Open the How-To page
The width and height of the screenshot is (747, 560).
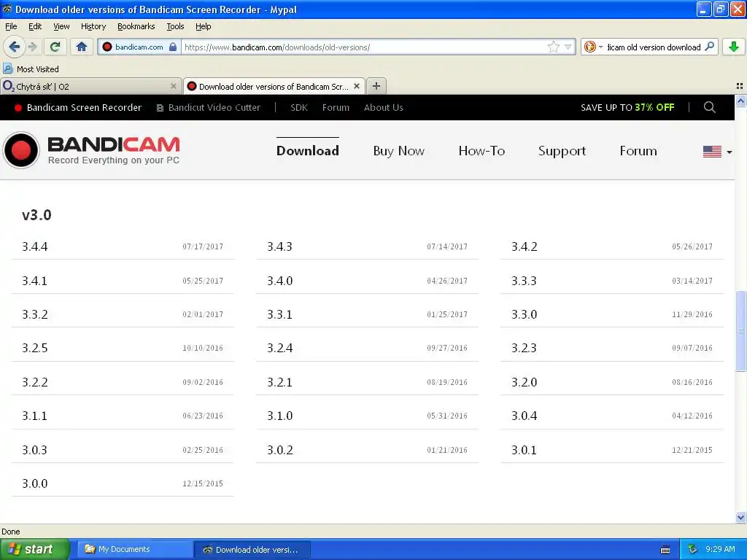coord(481,151)
